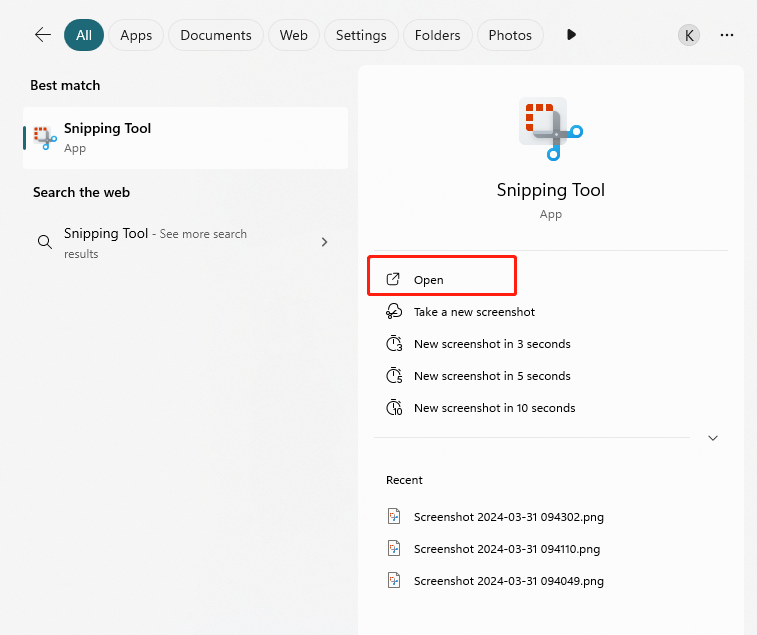Screen dimensions: 757x635
Task: Switch to the Settings filter tab
Action: coord(361,35)
